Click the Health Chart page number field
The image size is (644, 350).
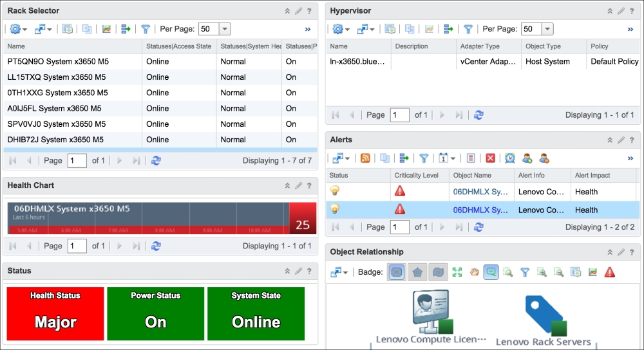click(77, 246)
